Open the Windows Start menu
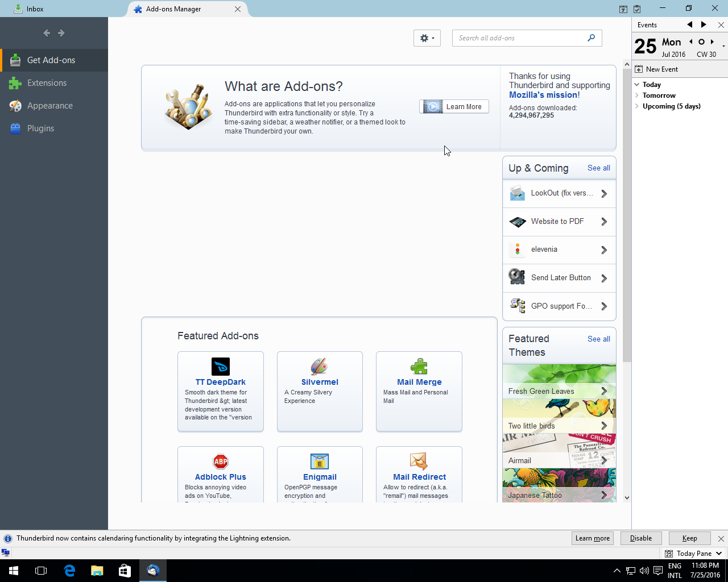The image size is (728, 582). 14,571
